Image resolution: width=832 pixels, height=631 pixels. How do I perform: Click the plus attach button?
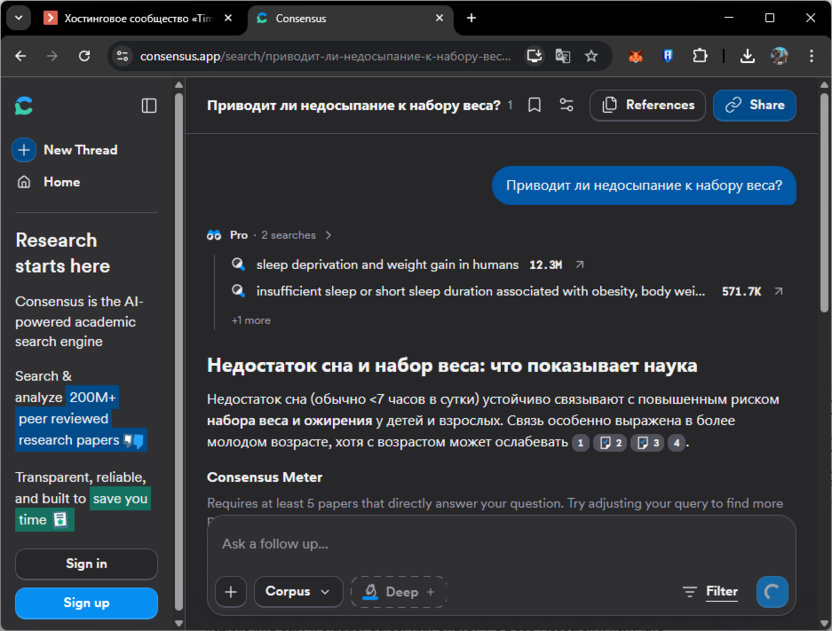(x=231, y=592)
